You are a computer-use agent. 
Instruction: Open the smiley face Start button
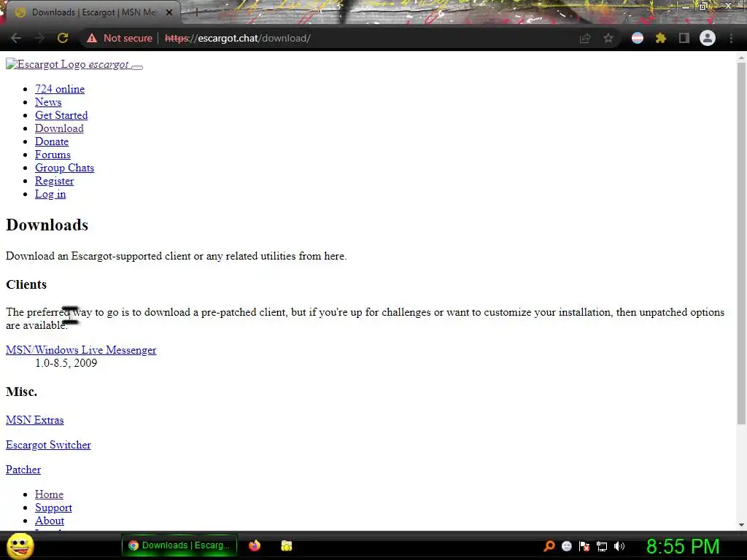(x=20, y=545)
